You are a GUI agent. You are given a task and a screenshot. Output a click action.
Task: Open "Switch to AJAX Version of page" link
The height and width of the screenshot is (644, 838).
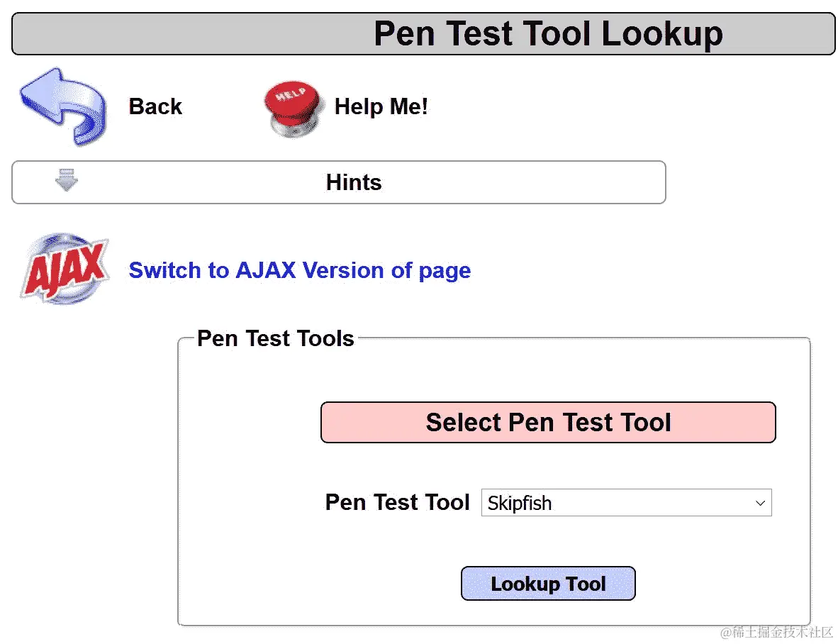point(300,270)
